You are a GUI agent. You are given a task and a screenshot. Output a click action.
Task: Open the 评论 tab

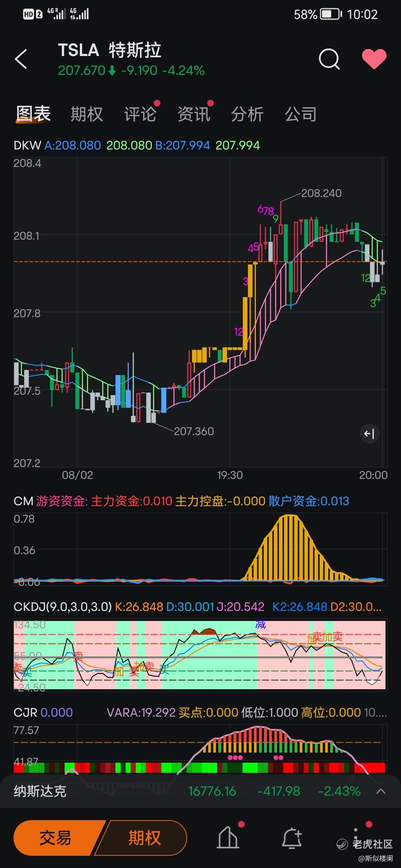(x=140, y=114)
